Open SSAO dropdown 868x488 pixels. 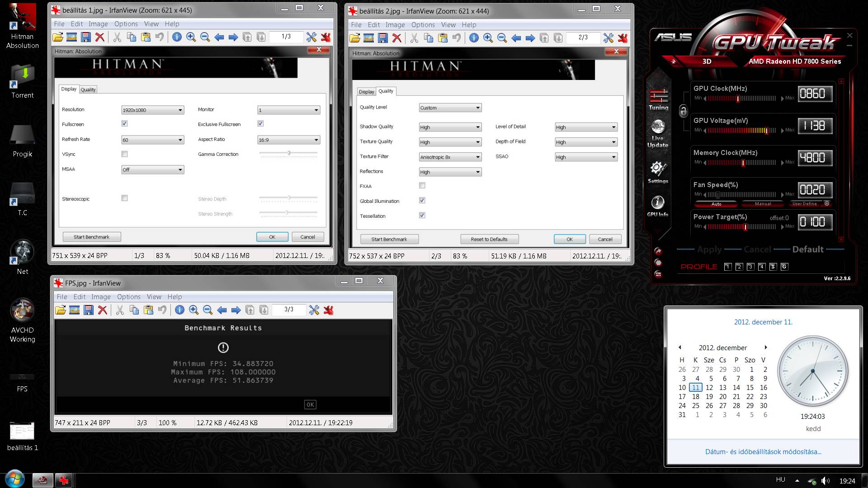click(586, 157)
